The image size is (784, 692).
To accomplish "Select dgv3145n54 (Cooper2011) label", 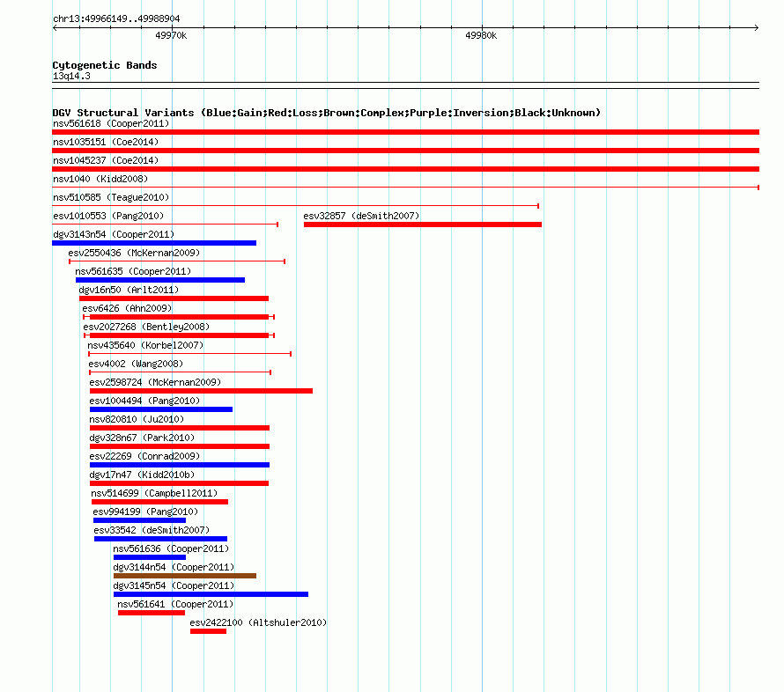I will click(x=174, y=585).
